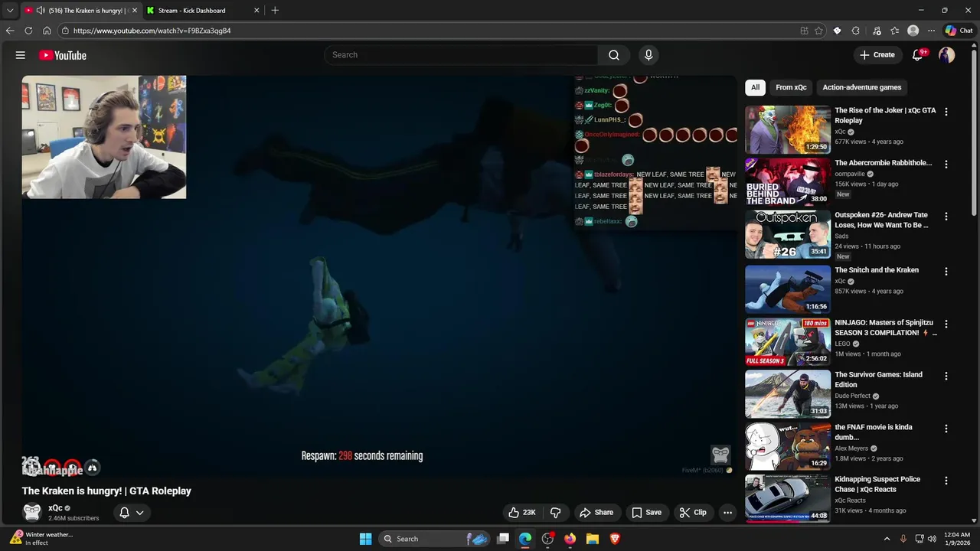
Task: Open options for The Snitch and the Kraken
Action: tap(946, 272)
